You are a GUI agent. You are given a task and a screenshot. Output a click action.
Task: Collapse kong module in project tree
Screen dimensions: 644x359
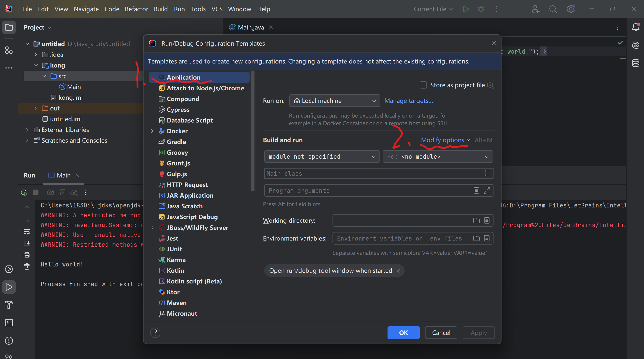36,65
